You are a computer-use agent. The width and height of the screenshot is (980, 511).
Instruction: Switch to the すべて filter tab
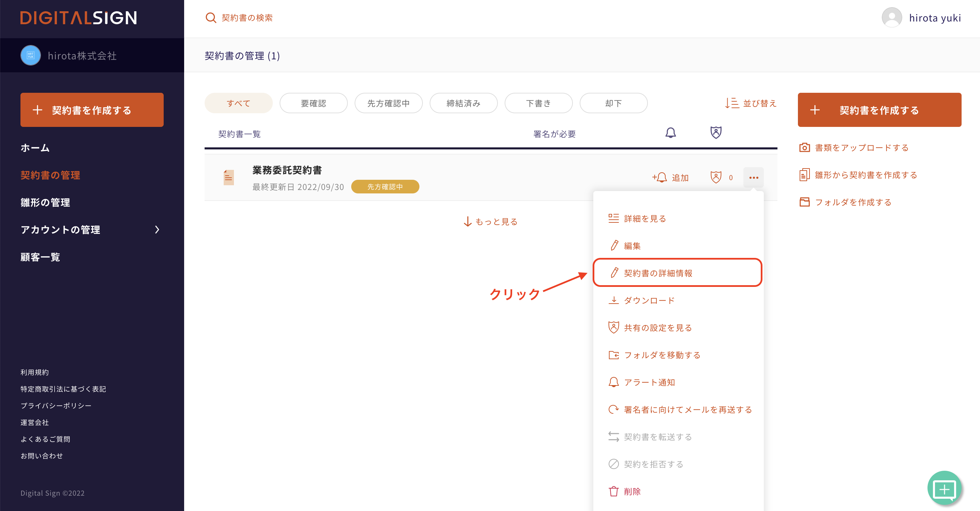(x=239, y=103)
